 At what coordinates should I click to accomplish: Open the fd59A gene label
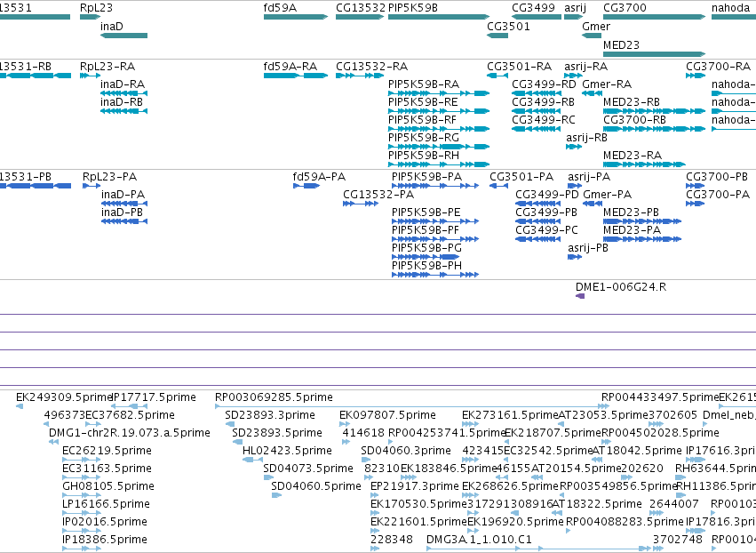280,8
